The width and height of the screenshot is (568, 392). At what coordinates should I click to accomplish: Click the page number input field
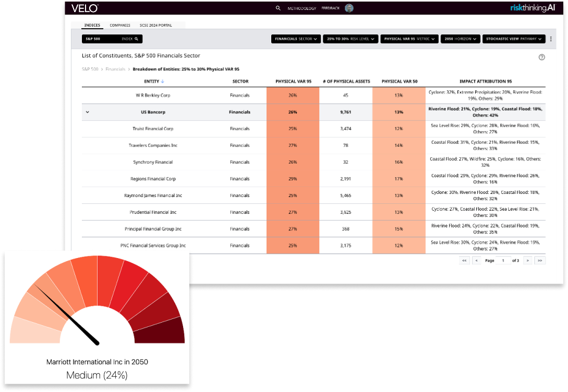point(503,261)
